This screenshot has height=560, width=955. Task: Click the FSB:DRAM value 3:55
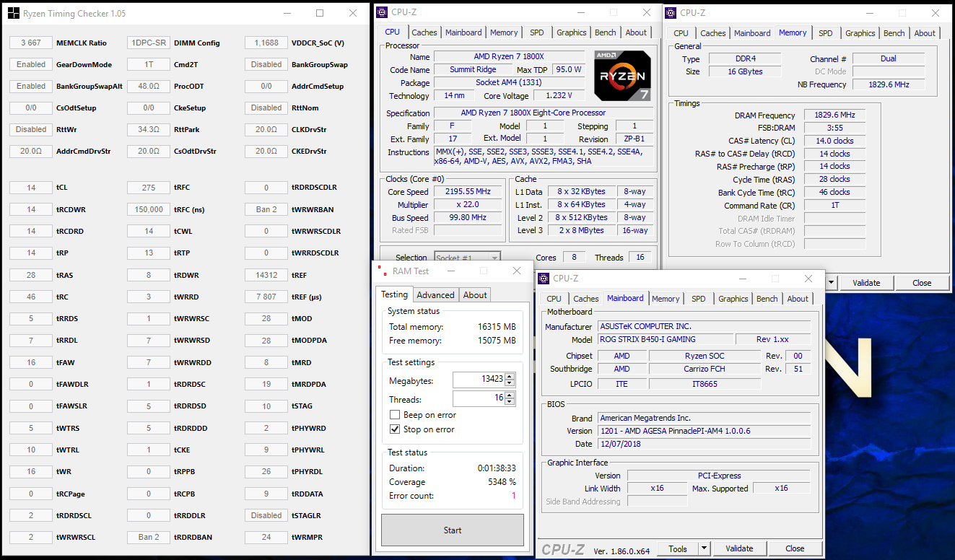[834, 128]
